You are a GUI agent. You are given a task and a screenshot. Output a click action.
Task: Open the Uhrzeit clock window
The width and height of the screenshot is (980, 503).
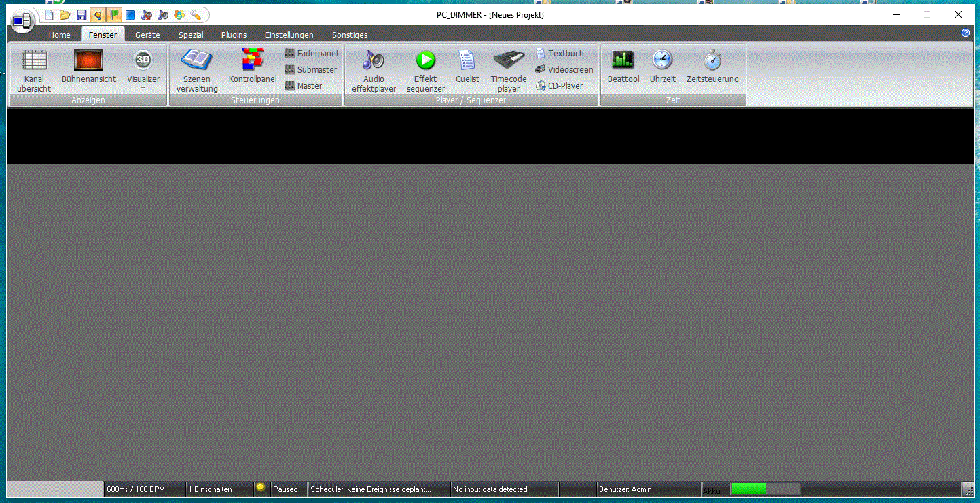(x=662, y=68)
